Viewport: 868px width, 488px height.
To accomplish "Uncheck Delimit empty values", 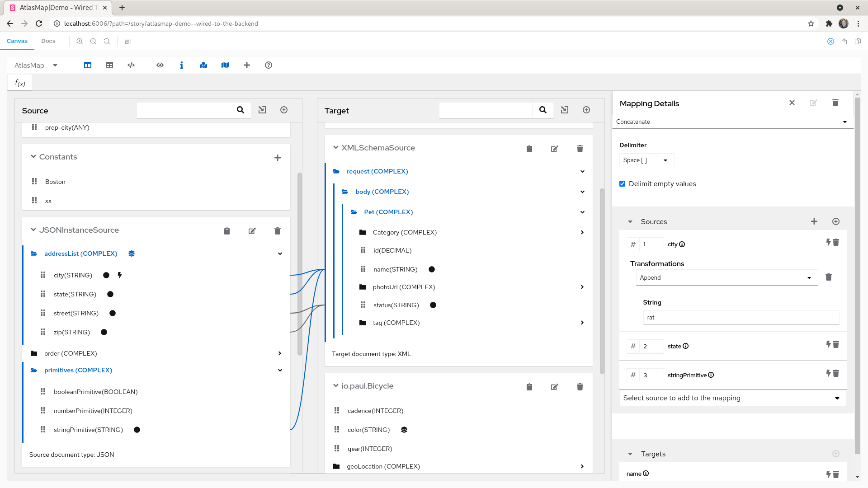I will [x=623, y=183].
